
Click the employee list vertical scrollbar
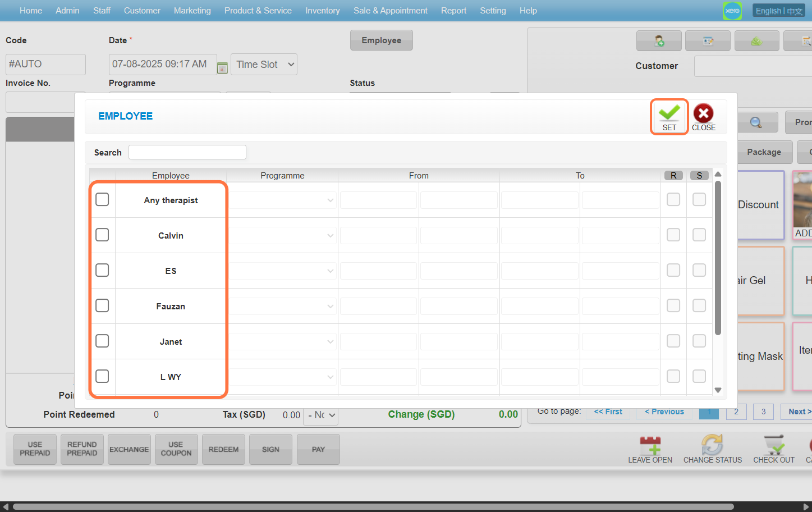(x=718, y=258)
